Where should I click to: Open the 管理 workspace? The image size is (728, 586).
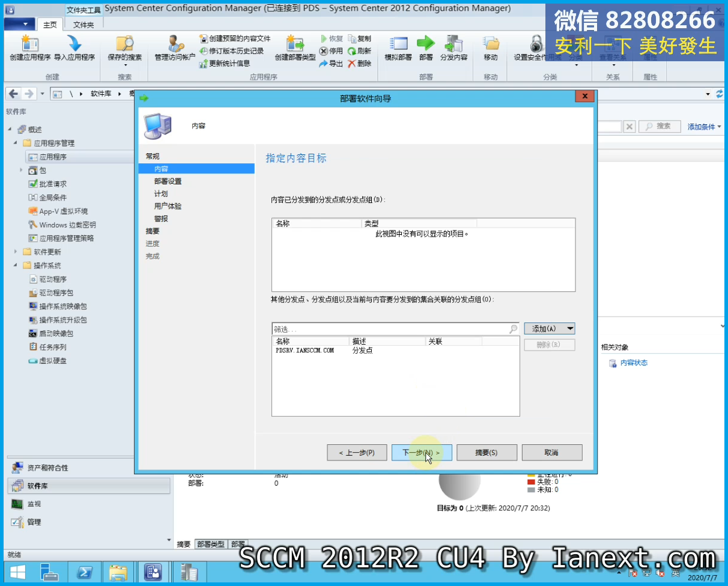tap(89, 522)
